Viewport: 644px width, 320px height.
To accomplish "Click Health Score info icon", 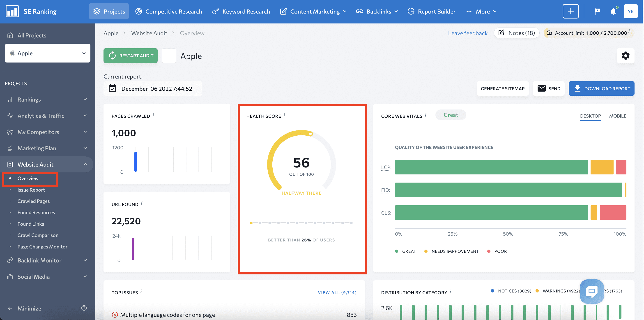I will pyautogui.click(x=284, y=115).
